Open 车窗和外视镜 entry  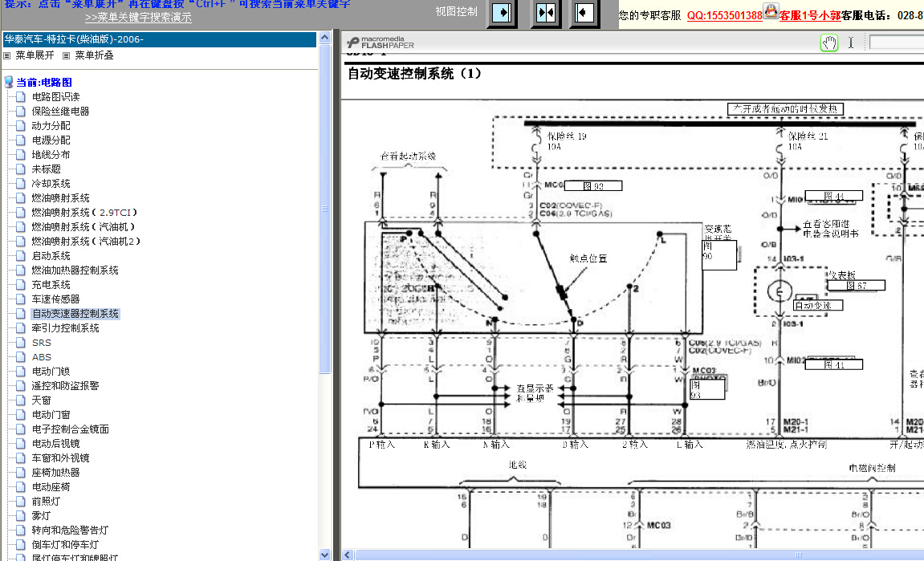(x=61, y=458)
